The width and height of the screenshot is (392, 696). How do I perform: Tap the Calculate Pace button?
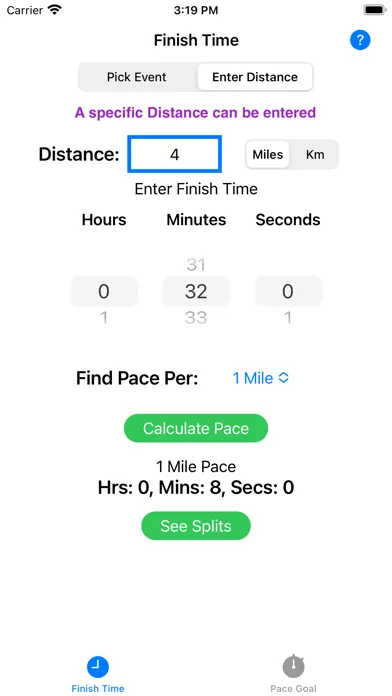(x=196, y=428)
